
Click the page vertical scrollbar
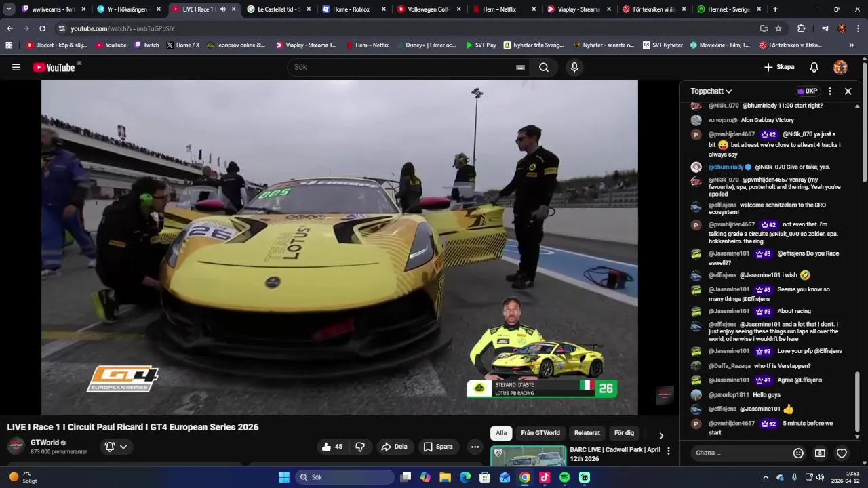865,122
